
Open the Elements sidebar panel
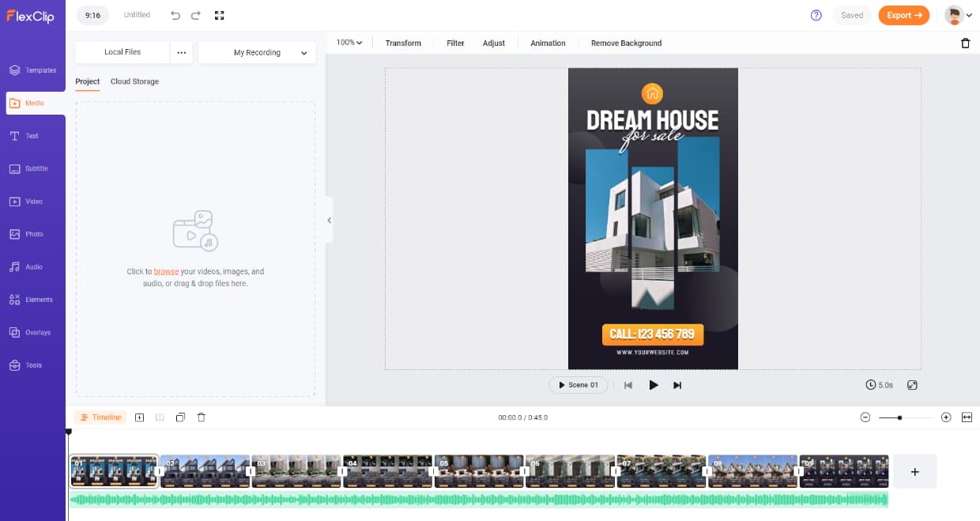[x=32, y=300]
